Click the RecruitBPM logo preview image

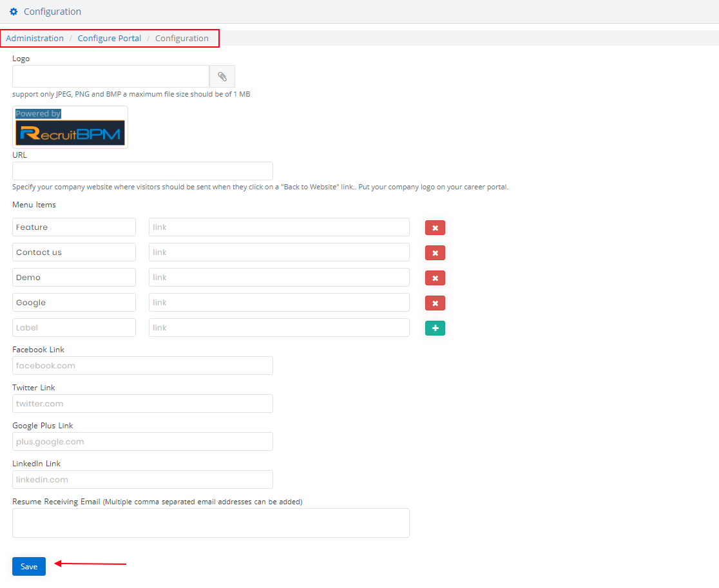pyautogui.click(x=70, y=127)
